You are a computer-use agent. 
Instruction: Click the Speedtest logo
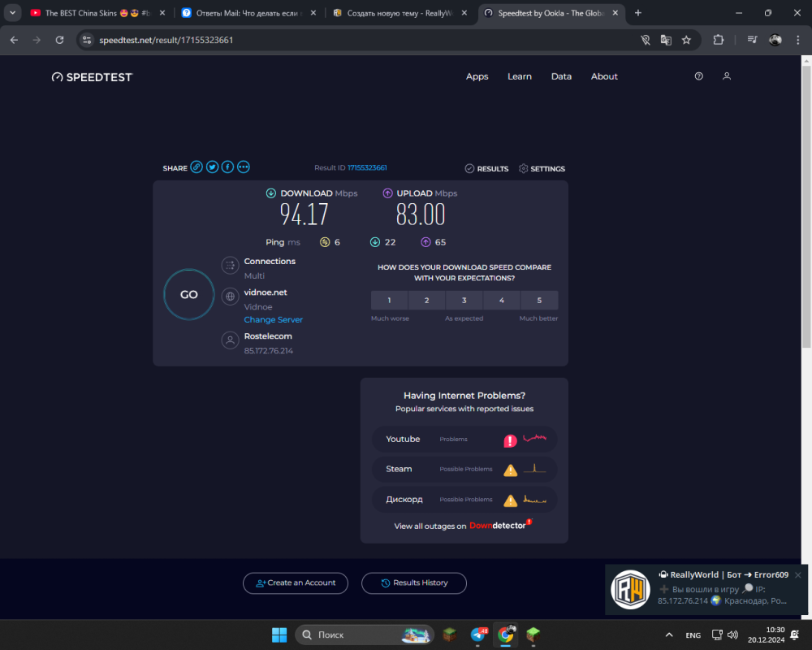point(93,77)
